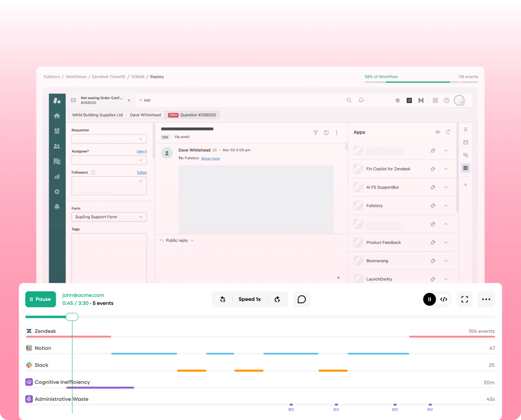
Task: Open the Views icon in the sidebar
Action: point(57,131)
